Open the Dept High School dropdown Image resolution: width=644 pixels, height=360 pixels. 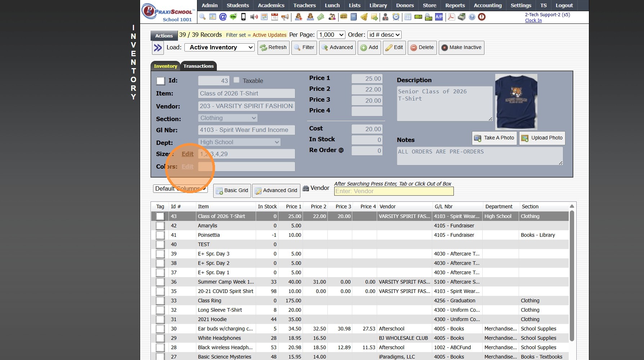coord(239,142)
